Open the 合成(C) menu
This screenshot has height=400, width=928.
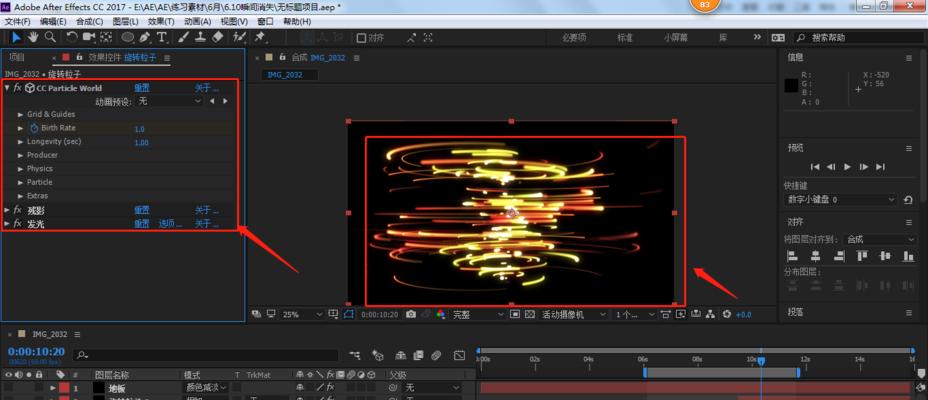pos(89,21)
